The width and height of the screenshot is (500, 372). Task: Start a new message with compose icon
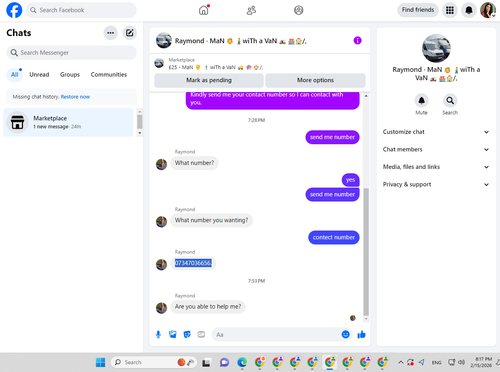pos(129,33)
